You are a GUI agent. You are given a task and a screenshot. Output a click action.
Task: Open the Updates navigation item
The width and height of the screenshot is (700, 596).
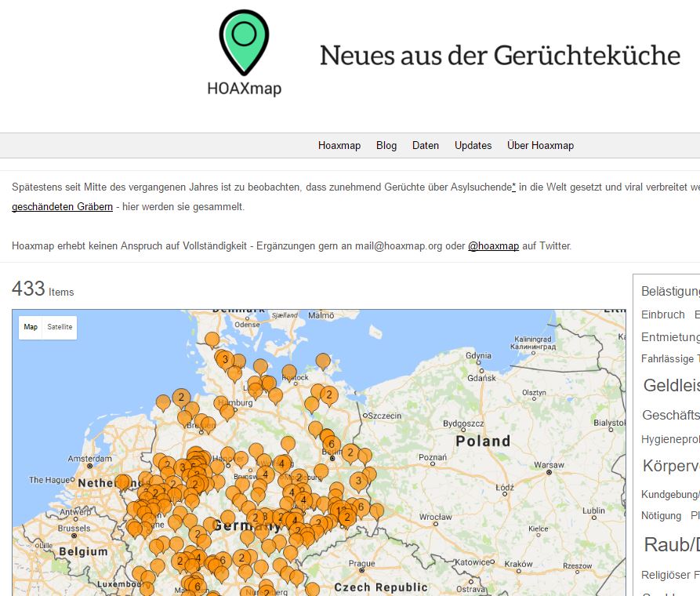coord(473,145)
